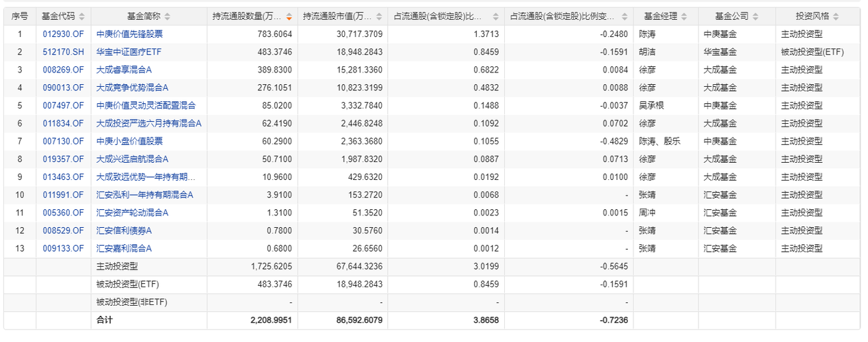Click fund manager 吴承根
This screenshot has height=342, width=868.
point(651,105)
